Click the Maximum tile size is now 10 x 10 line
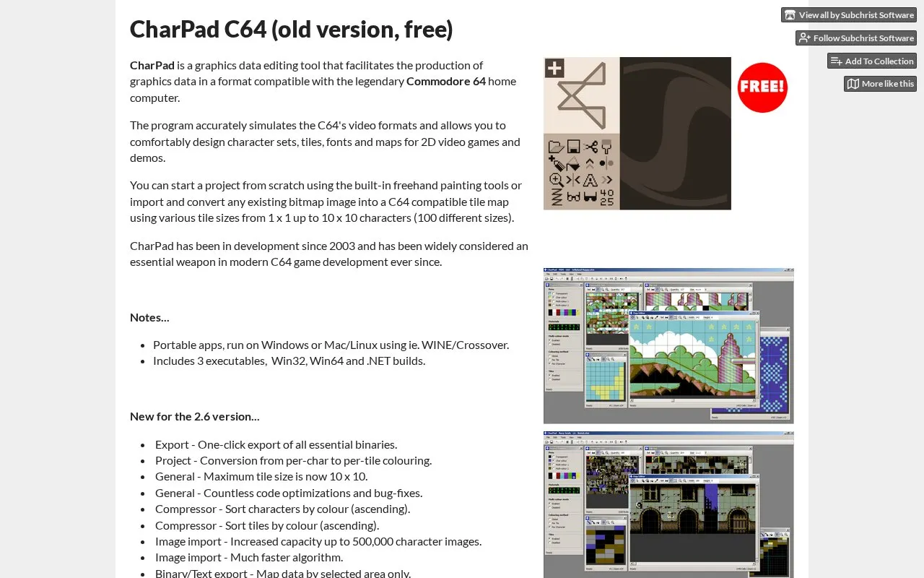This screenshot has width=924, height=578. (261, 476)
